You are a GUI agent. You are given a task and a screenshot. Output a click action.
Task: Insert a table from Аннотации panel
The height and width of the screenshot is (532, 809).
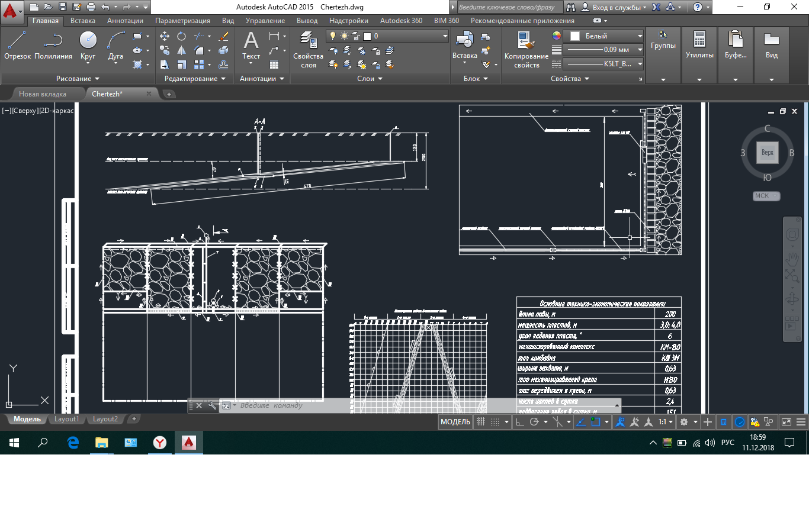[274, 65]
